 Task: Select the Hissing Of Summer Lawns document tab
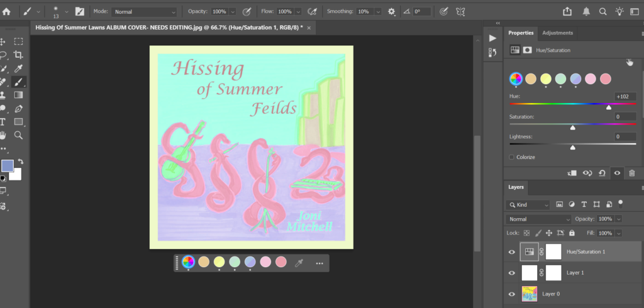click(x=169, y=28)
